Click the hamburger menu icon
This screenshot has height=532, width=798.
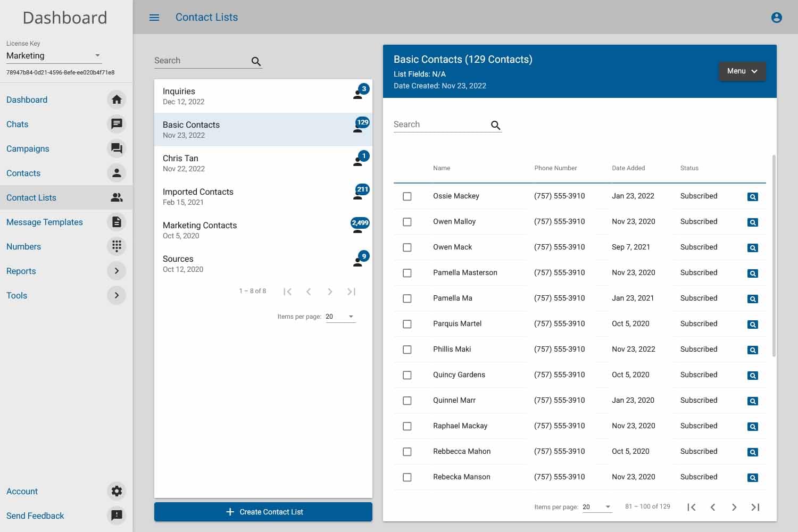(154, 18)
